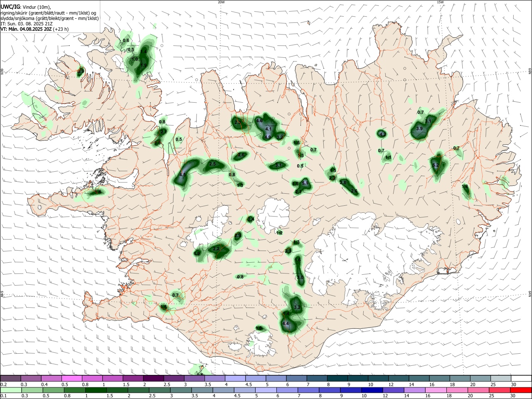Click the 4.6 precipitation value on the map

[x=260, y=121]
